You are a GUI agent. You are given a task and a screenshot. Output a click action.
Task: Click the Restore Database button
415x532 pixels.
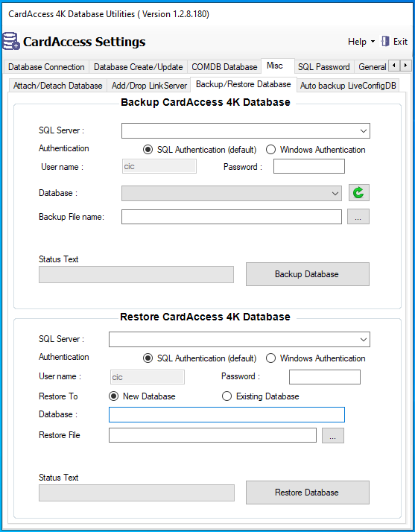[x=308, y=493]
